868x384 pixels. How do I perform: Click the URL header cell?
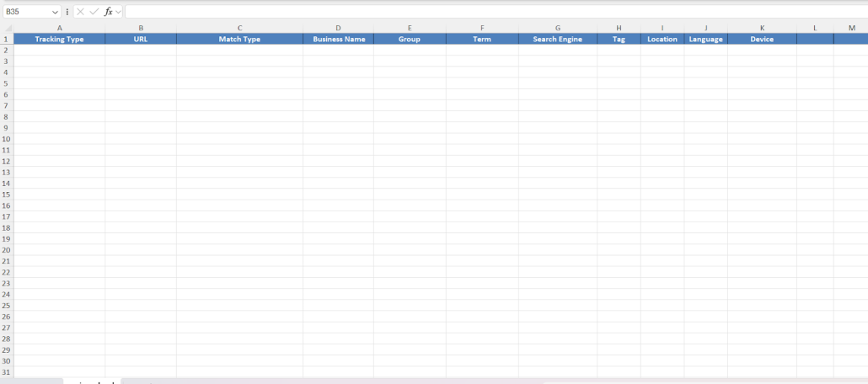pos(141,39)
